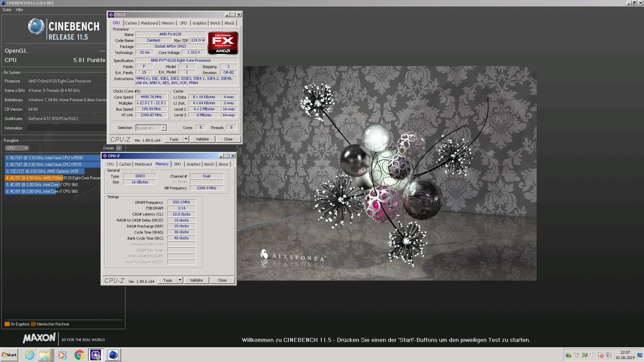The height and width of the screenshot is (362, 644).
Task: Open the network connection tray icon
Action: tap(609, 355)
